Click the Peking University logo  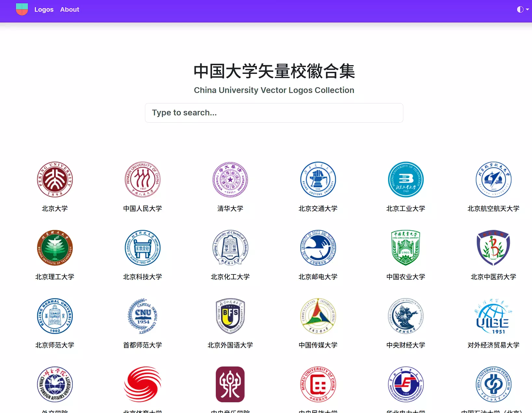click(x=55, y=180)
